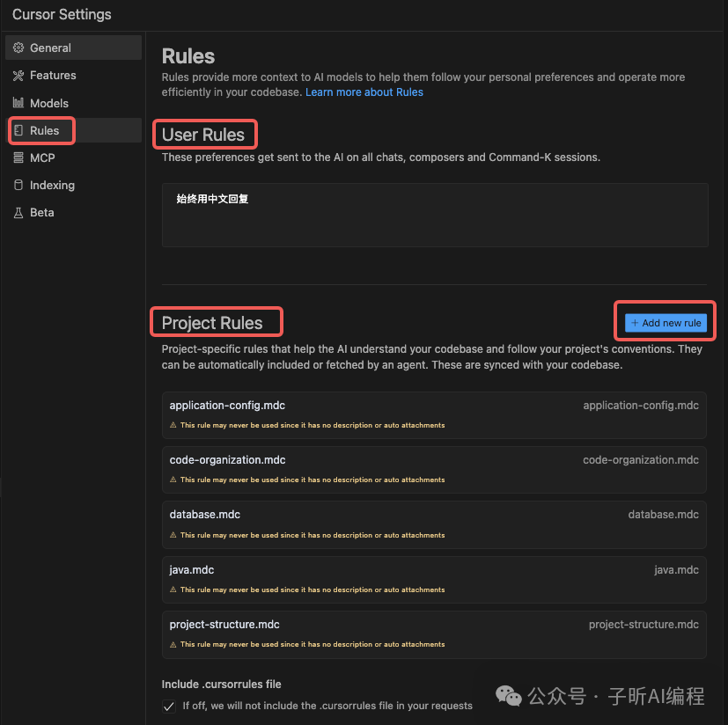This screenshot has width=728, height=725.
Task: Open the General settings section
Action: (73, 48)
